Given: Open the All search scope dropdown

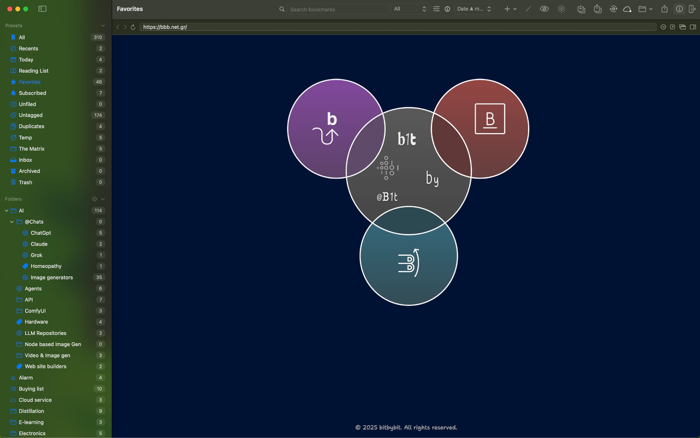Looking at the screenshot, I should point(409,9).
